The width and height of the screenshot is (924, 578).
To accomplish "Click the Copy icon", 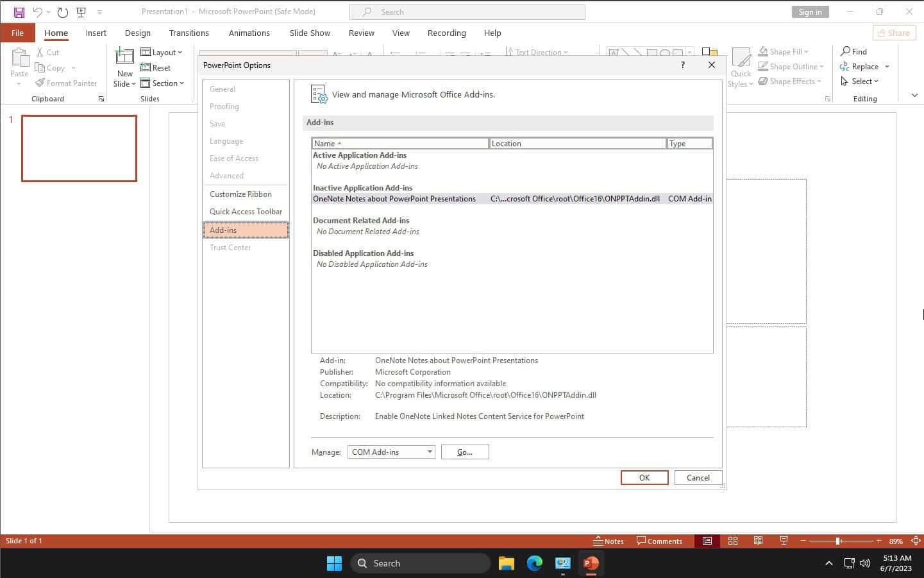I will click(x=40, y=67).
